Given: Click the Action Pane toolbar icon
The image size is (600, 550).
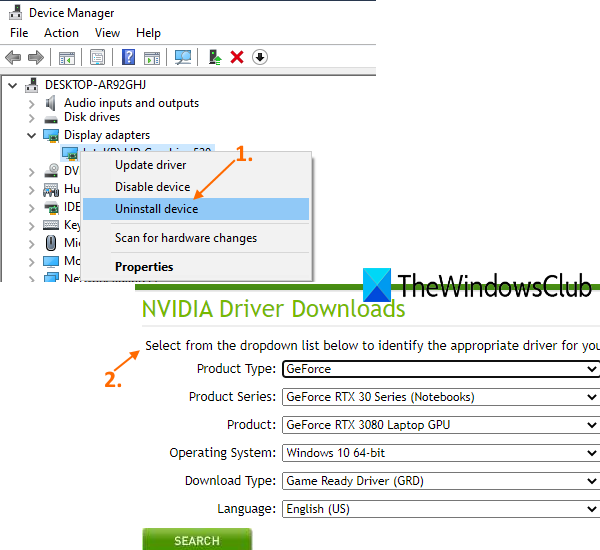Looking at the screenshot, I should [152, 58].
